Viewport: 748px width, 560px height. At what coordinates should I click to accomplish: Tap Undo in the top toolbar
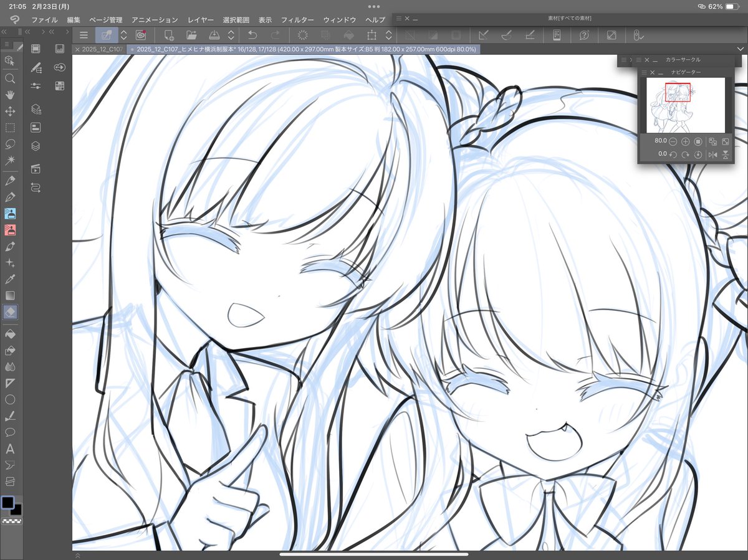pyautogui.click(x=252, y=35)
